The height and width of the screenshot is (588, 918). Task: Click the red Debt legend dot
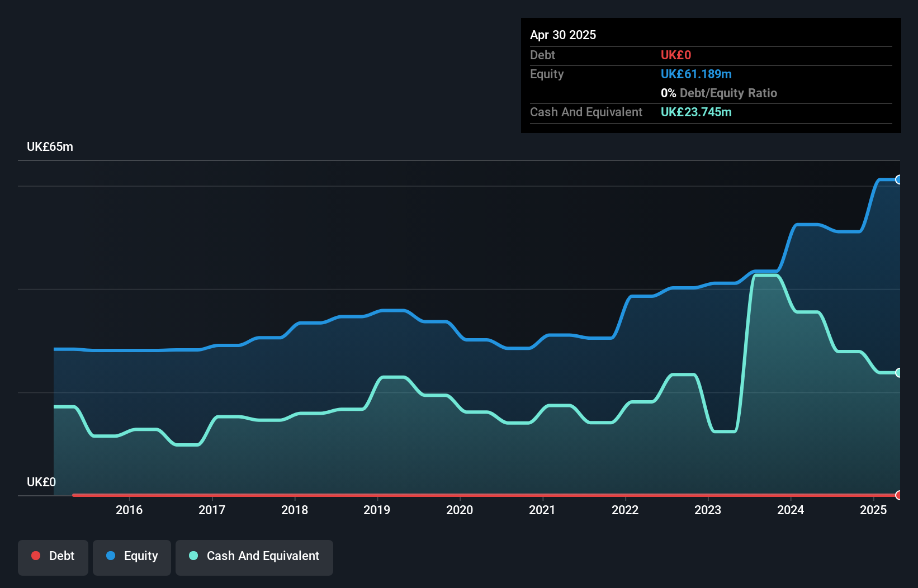[x=36, y=556]
